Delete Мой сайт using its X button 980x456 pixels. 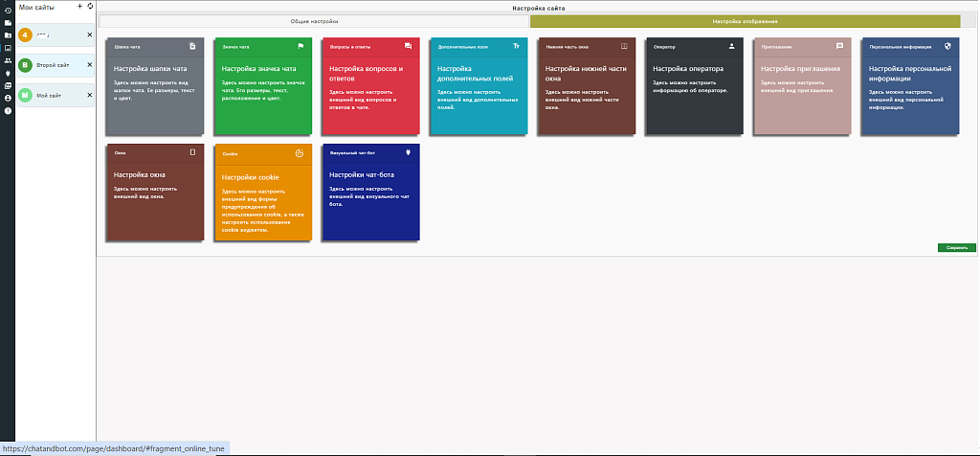click(x=89, y=95)
